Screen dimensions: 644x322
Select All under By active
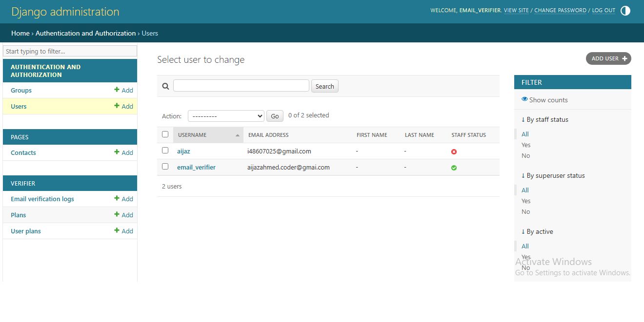(525, 246)
